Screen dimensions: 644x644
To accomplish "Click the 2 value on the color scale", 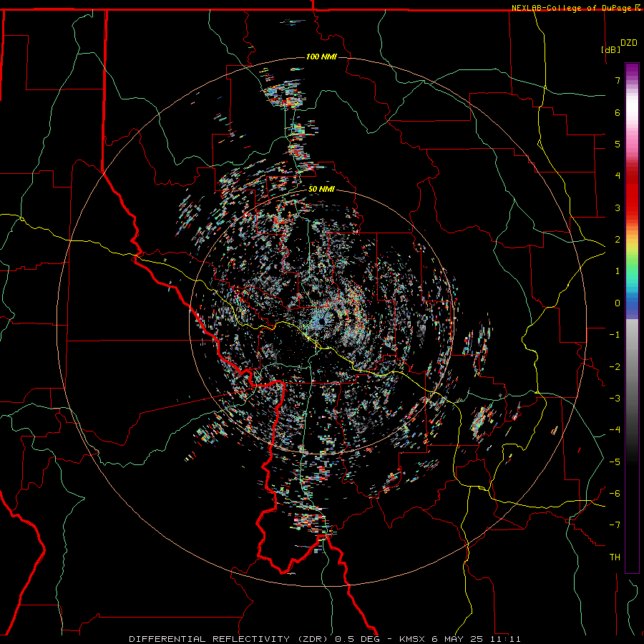I will tap(618, 240).
